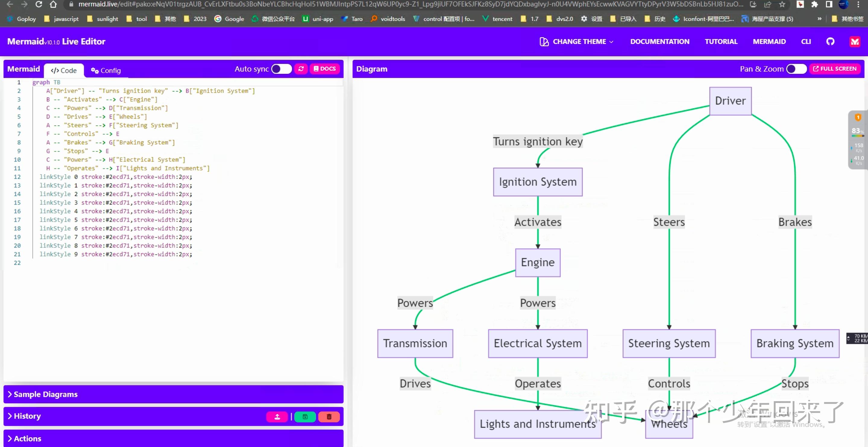Toggle the Auto sync switch
Screen dimensions: 868x447
[x=281, y=69]
